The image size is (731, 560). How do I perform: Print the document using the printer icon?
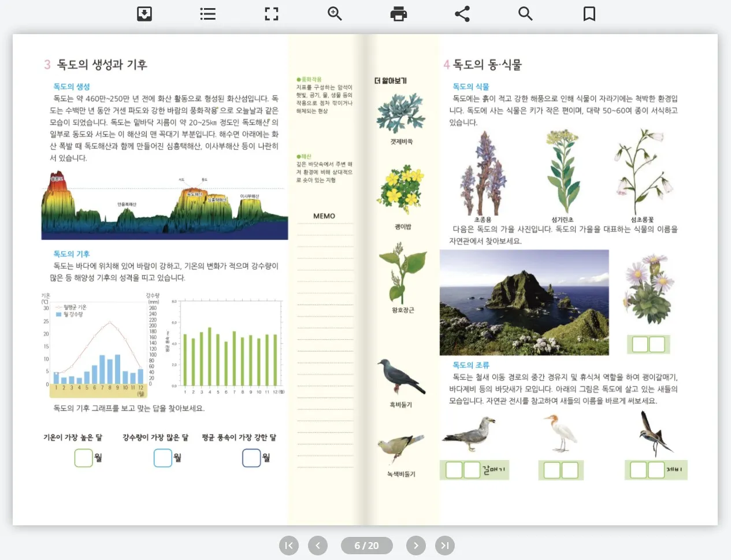[399, 14]
